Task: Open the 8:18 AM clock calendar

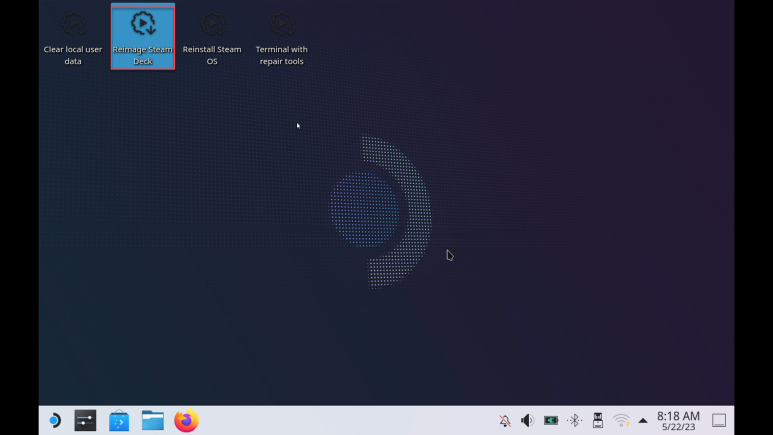Action: (x=678, y=421)
